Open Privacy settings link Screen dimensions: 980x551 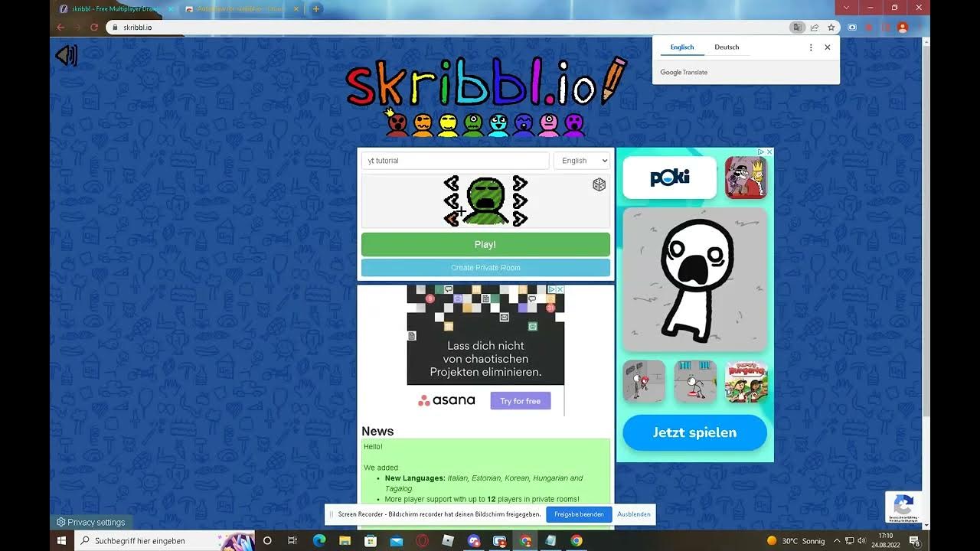(90, 523)
